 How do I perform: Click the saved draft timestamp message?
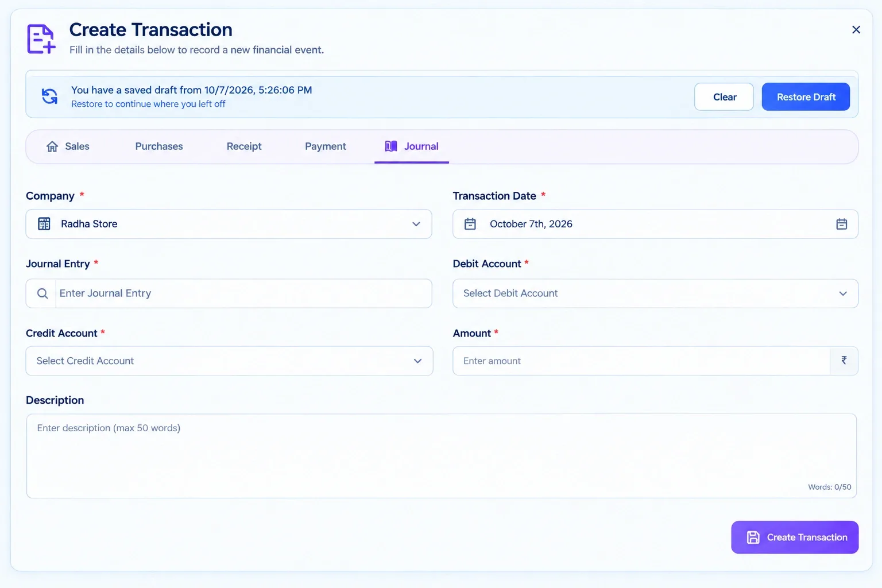(x=192, y=90)
